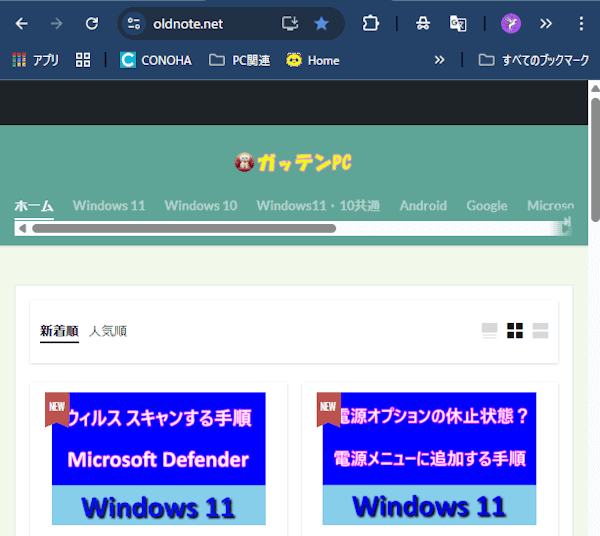Open the アプリ apps shortcut
This screenshot has height=536, width=600.
click(x=35, y=60)
